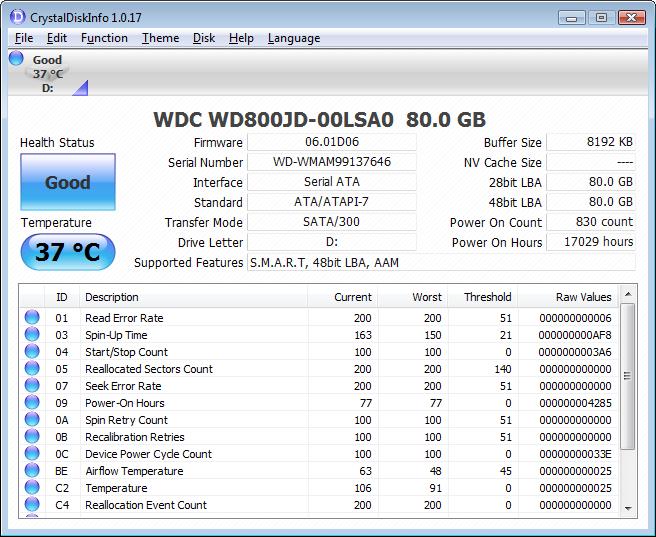Click the Drive Letter field D:
The width and height of the screenshot is (656, 537).
(x=332, y=242)
